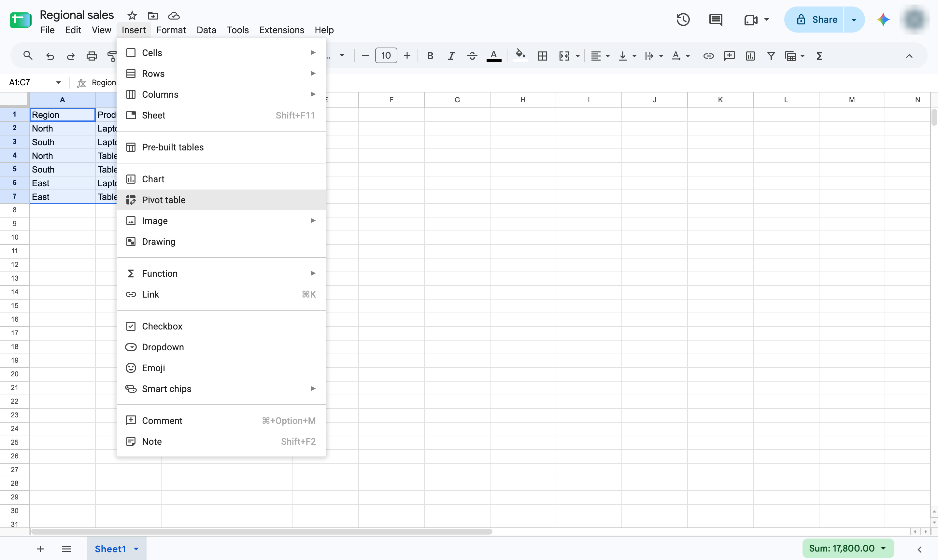Open the Format menu
This screenshot has height=560, width=938.
tap(171, 30)
